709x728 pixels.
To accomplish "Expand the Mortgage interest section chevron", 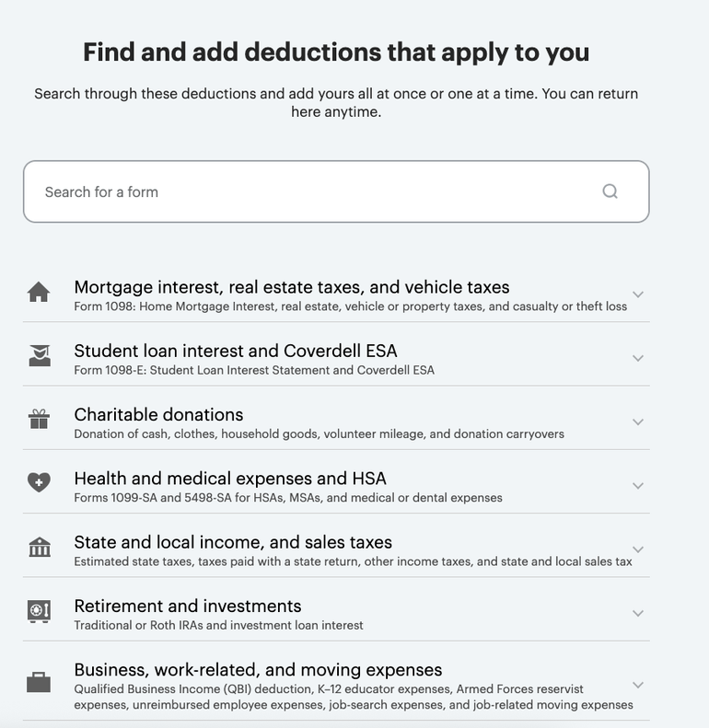I will pos(637,295).
